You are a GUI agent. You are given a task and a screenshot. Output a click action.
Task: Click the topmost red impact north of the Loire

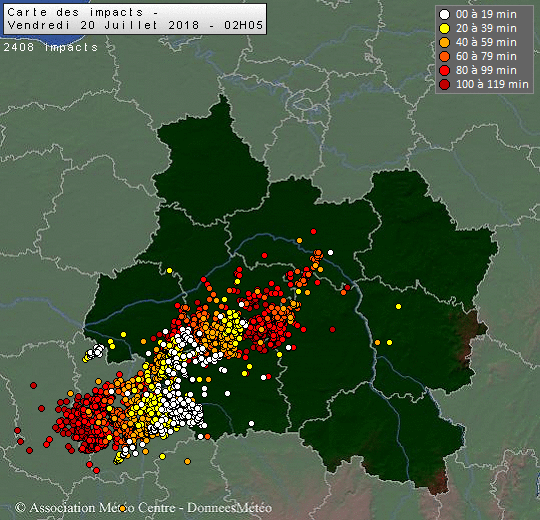coord(313,231)
